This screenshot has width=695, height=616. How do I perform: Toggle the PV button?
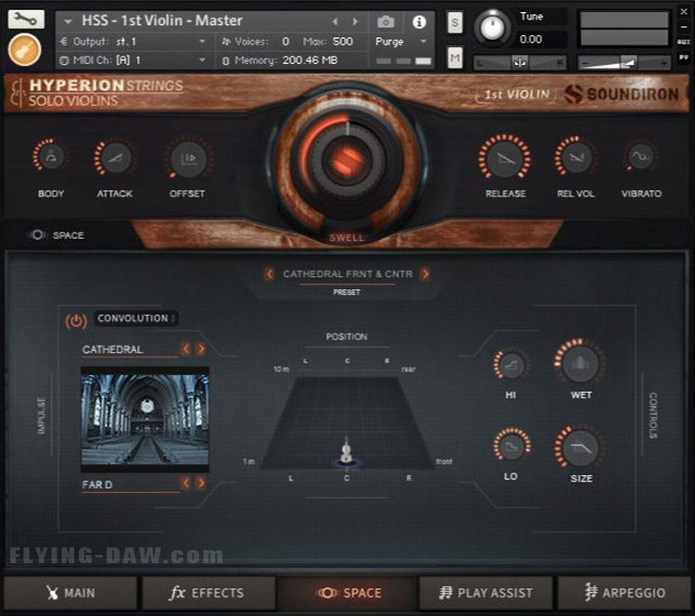pyautogui.click(x=683, y=57)
